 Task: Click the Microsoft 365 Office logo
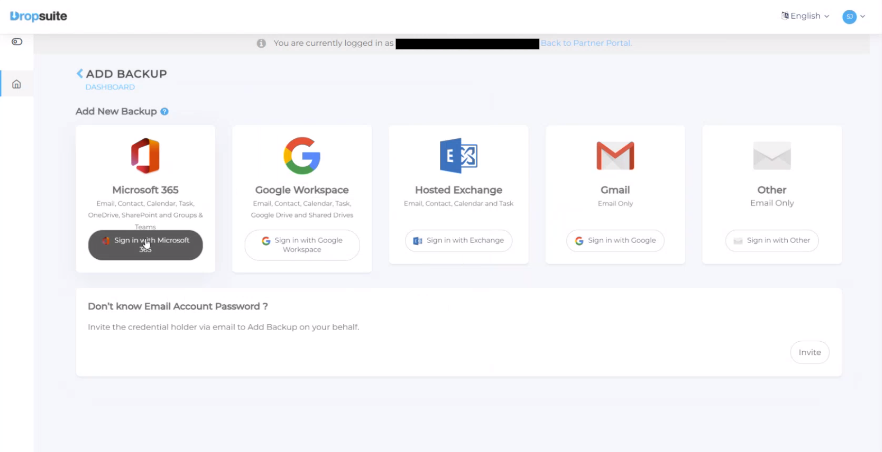[145, 156]
